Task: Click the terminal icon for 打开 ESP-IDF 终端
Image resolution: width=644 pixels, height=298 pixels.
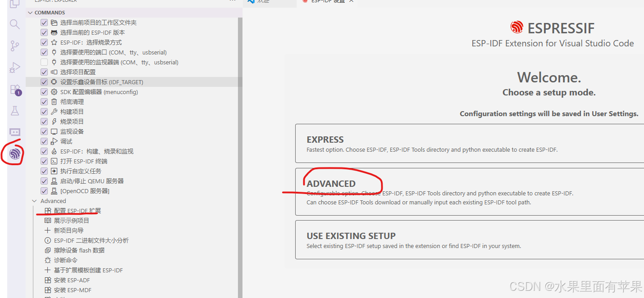Action: pyautogui.click(x=54, y=161)
